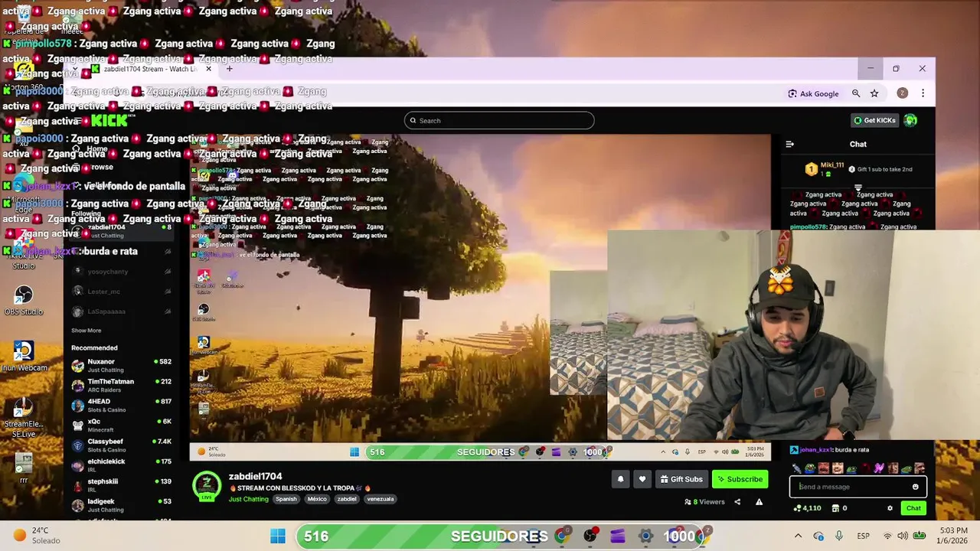The height and width of the screenshot is (551, 980).
Task: Open stephskiii recommended channel
Action: (121, 484)
